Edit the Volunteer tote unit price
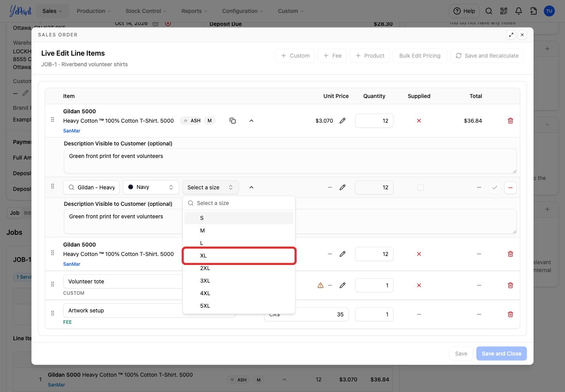Viewport: 565px width, 392px height. [343, 285]
